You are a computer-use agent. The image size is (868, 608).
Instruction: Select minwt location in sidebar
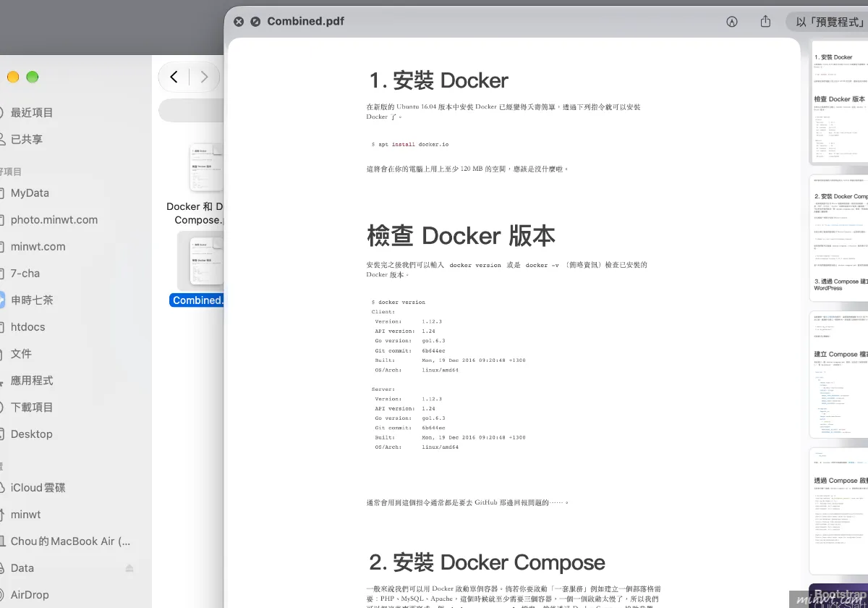click(25, 514)
